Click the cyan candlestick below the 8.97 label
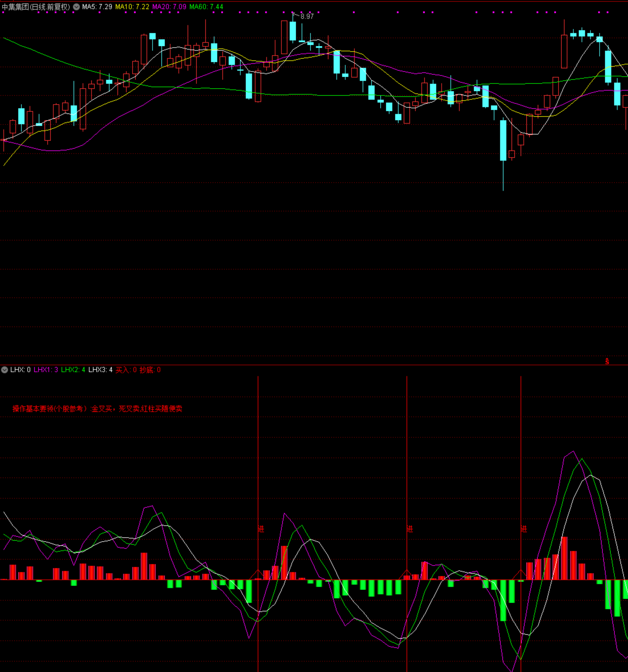628x672 pixels. pyautogui.click(x=293, y=31)
